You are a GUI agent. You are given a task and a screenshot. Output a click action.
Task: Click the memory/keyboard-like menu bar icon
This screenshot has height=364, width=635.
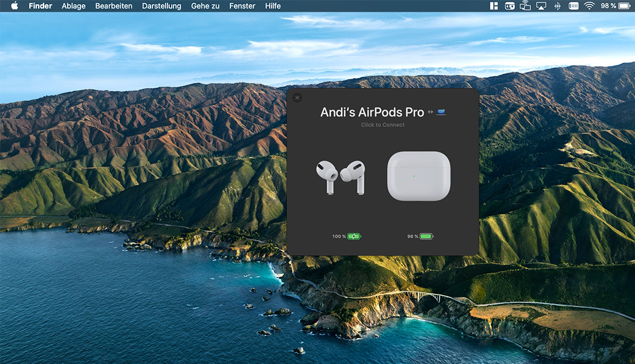point(573,5)
